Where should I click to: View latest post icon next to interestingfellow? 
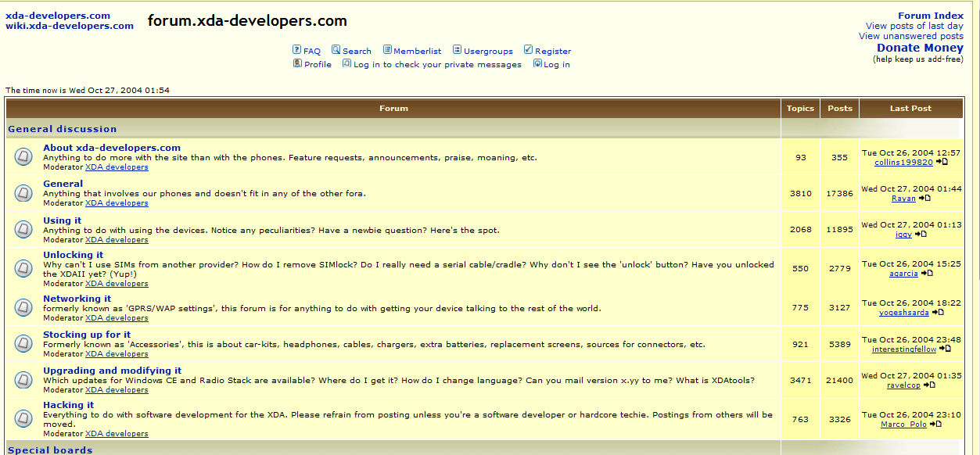pyautogui.click(x=945, y=349)
